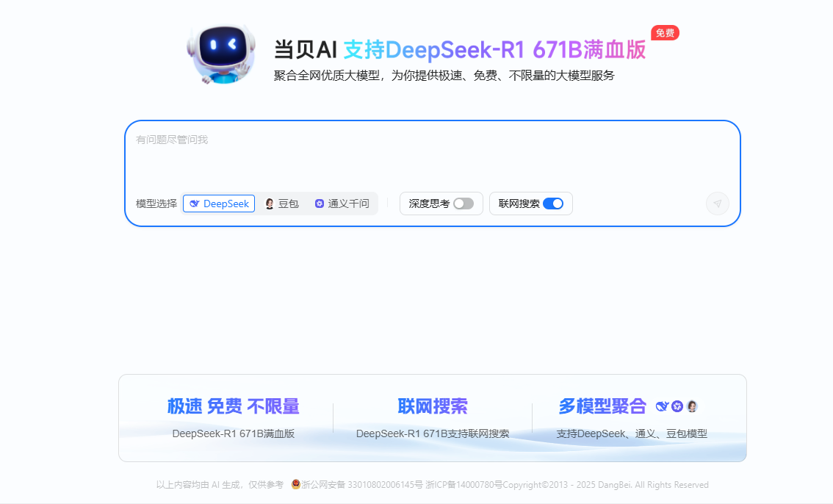Focus the 有问题尽管问我 input box
This screenshot has height=504, width=833.
pos(433,156)
